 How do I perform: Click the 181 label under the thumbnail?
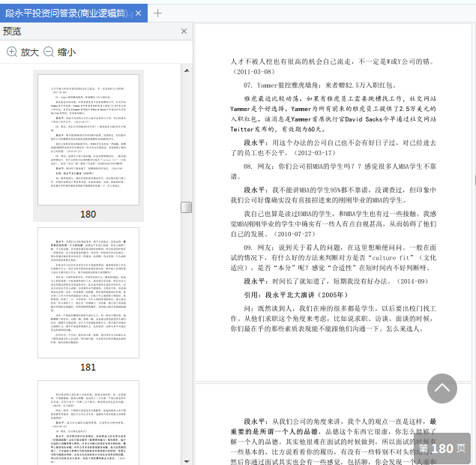tap(88, 367)
